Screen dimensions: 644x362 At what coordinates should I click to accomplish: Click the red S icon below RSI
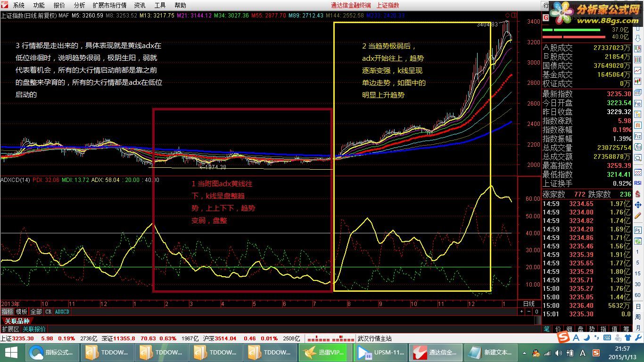click(x=638, y=194)
